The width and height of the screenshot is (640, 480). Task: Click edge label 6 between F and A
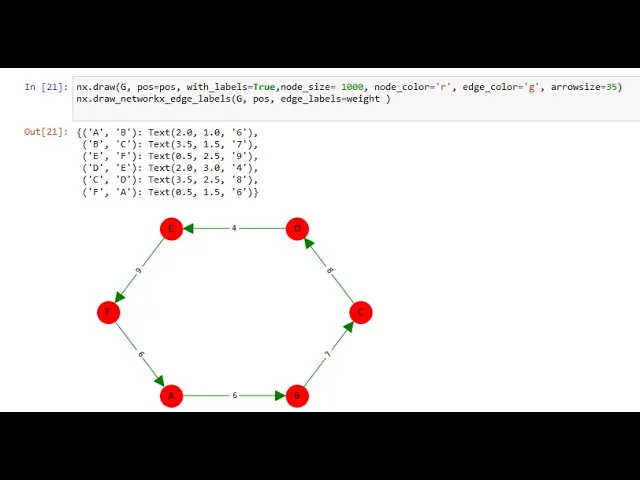(141, 354)
